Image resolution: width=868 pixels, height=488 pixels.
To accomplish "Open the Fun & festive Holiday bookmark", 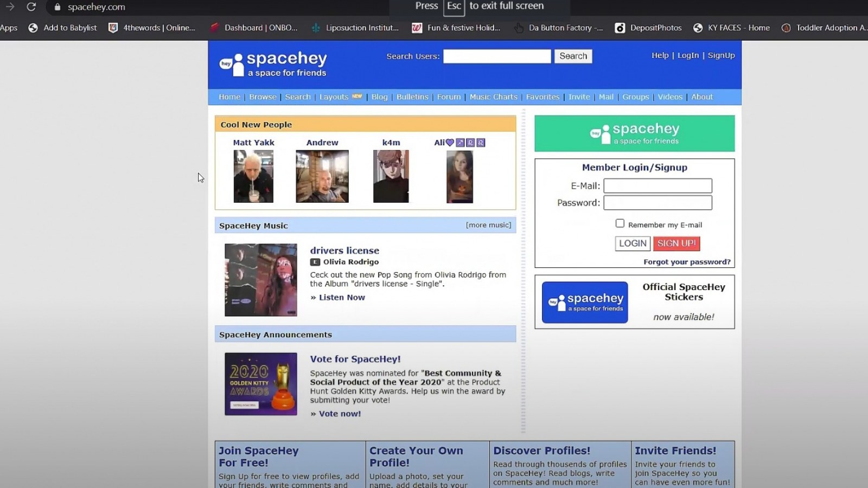I will click(456, 28).
